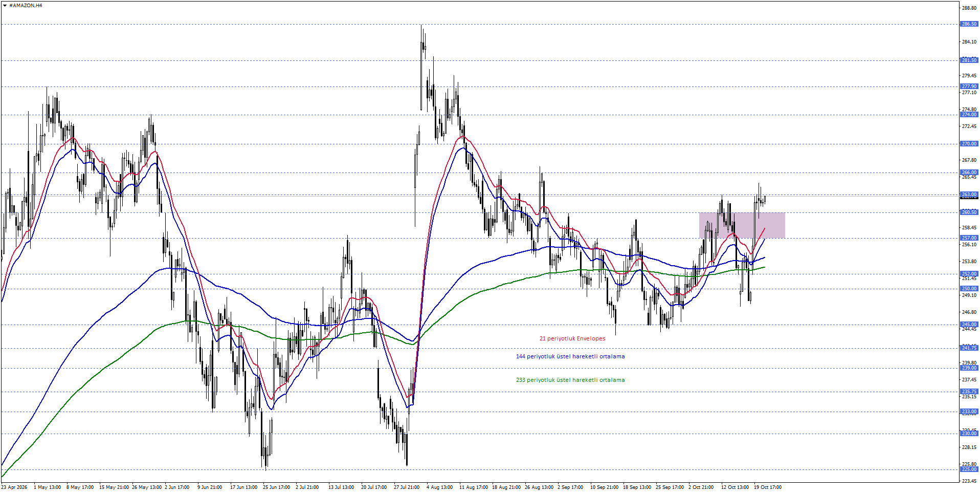Click the 286.50 price level label
This screenshot has width=980, height=493.
pos(969,24)
